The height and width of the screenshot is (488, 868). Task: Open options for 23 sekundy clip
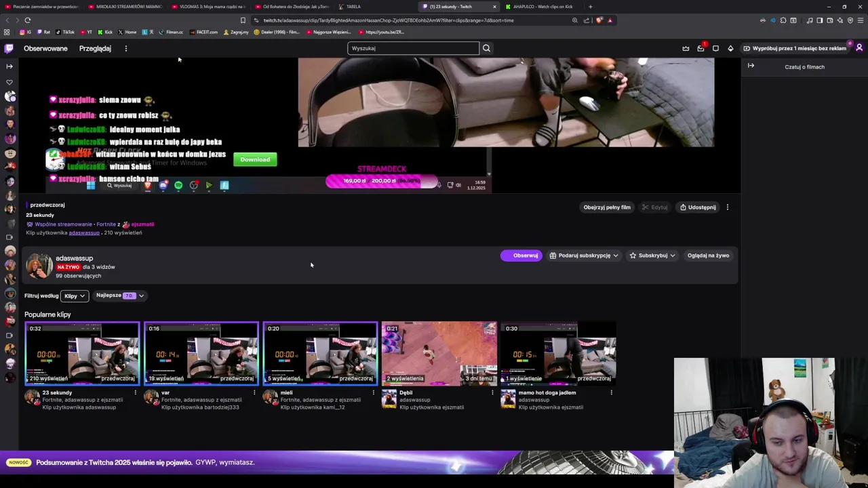(x=135, y=392)
